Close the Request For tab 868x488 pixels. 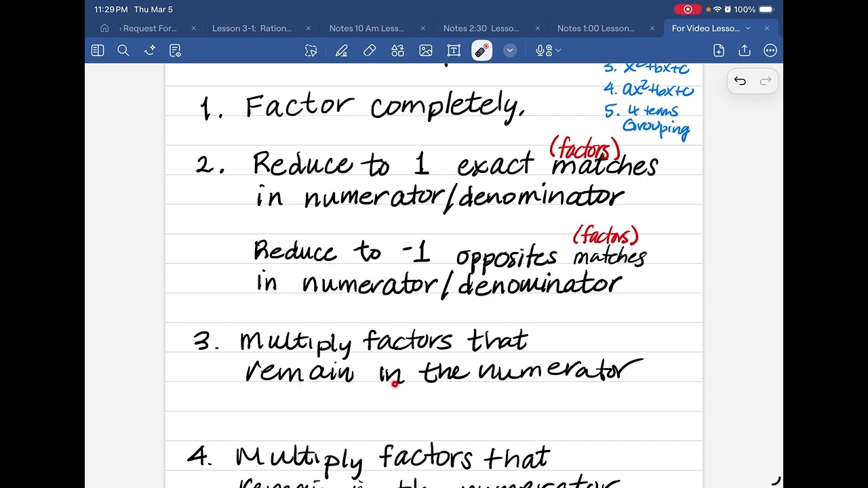(x=194, y=28)
